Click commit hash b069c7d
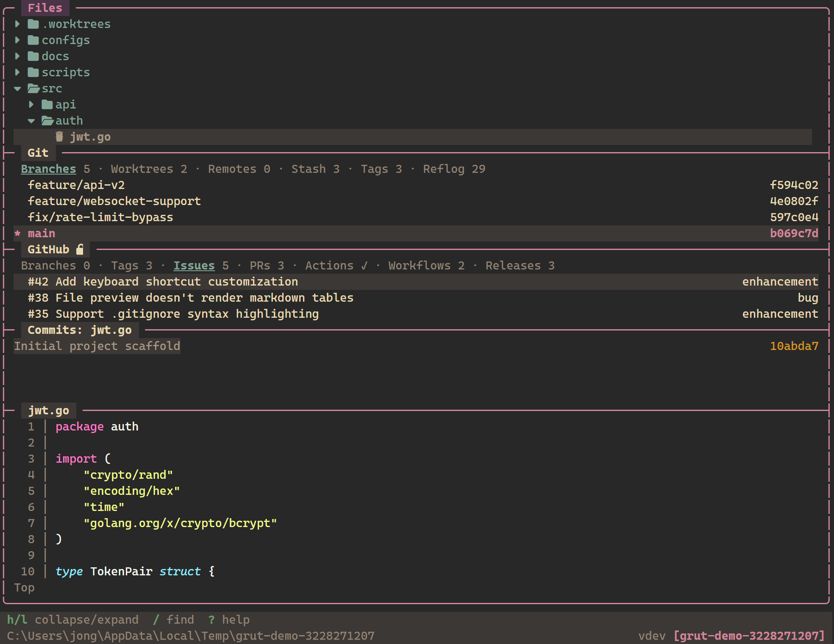 click(794, 233)
